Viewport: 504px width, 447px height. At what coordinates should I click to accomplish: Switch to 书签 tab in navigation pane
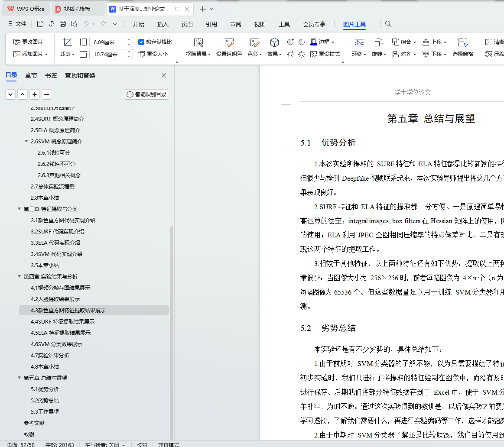pos(51,75)
